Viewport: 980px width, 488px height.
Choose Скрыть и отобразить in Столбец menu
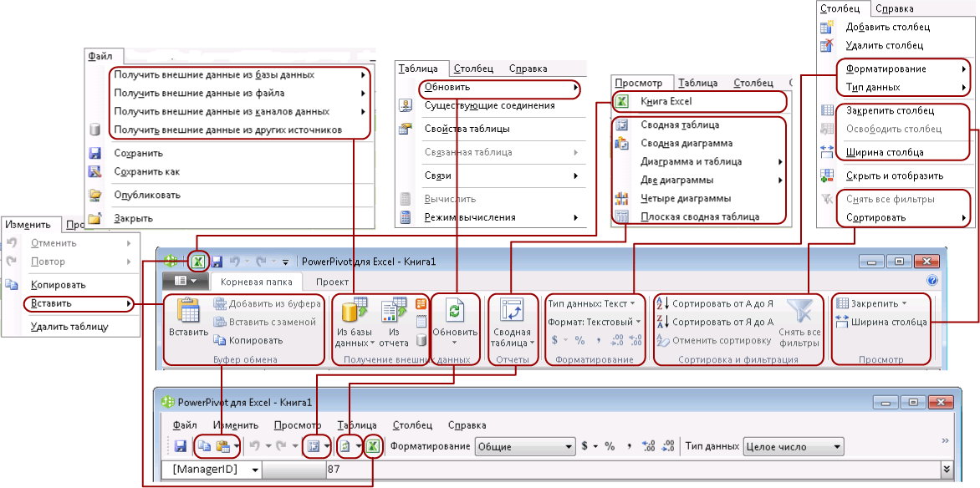[x=895, y=175]
